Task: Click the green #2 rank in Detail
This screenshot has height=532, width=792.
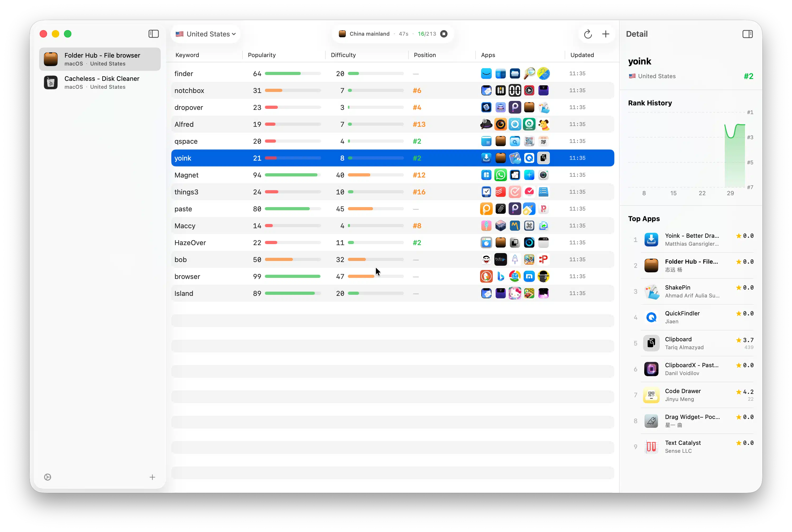Action: coord(748,76)
